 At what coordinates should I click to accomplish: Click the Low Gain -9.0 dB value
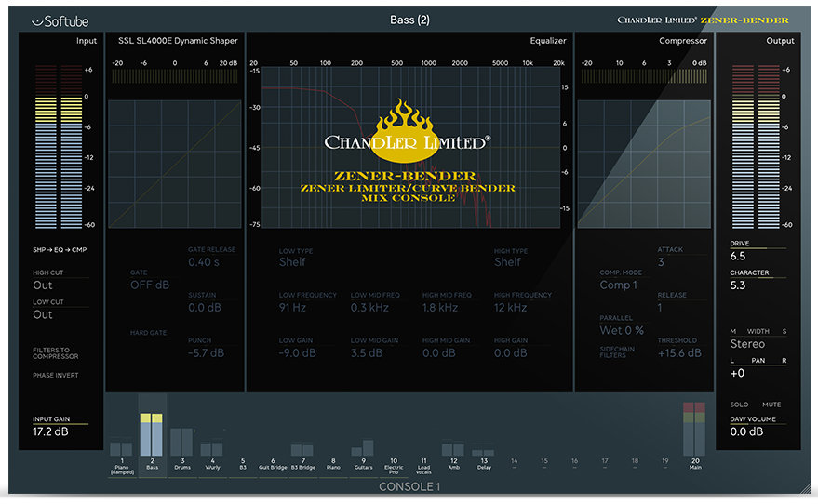[x=298, y=352]
